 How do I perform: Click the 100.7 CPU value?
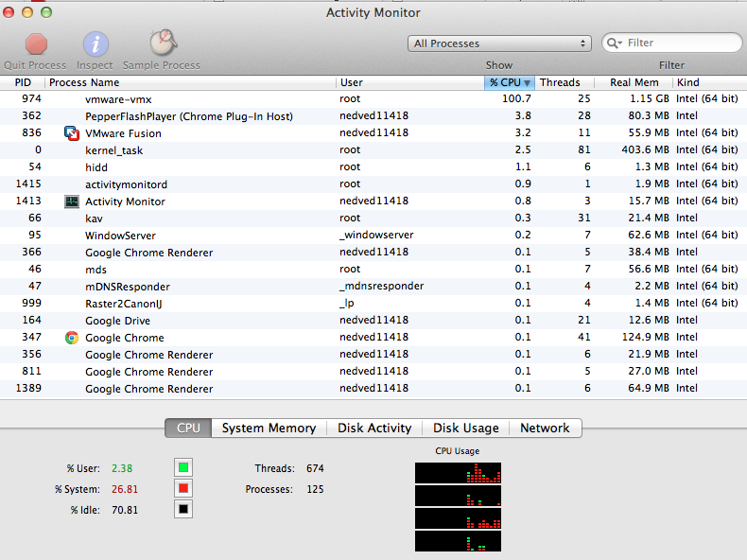tap(516, 98)
